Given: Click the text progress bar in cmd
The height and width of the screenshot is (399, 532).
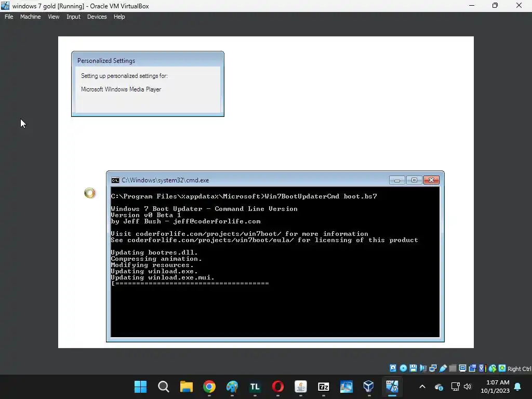Looking at the screenshot, I should [x=190, y=283].
